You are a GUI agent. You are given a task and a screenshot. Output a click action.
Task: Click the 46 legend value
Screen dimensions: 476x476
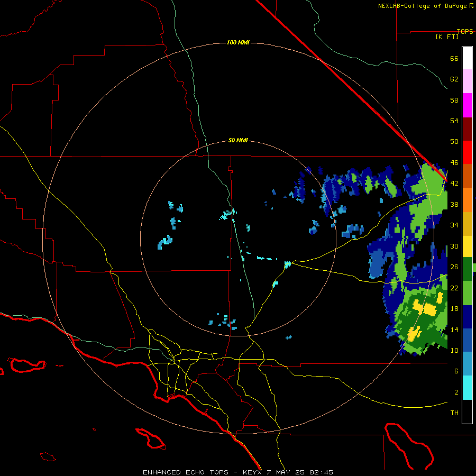click(454, 163)
